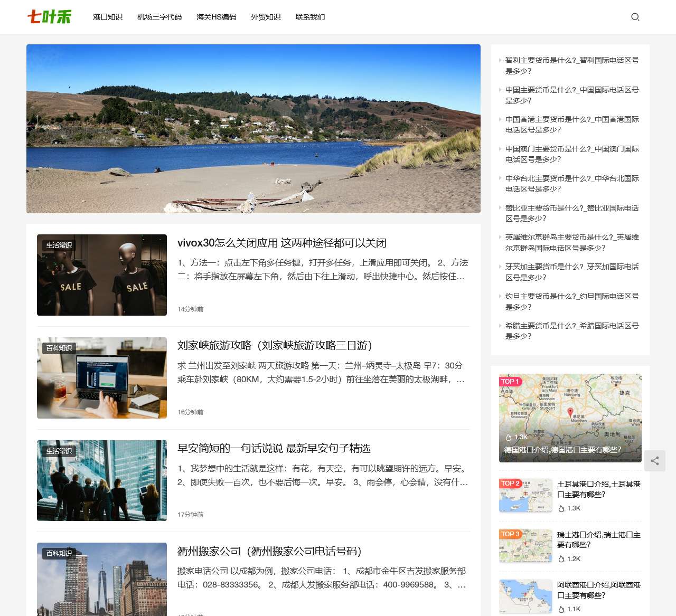Open TOP 1 德国港口介绍 map card
Image resolution: width=676 pixels, height=616 pixels.
point(570,418)
